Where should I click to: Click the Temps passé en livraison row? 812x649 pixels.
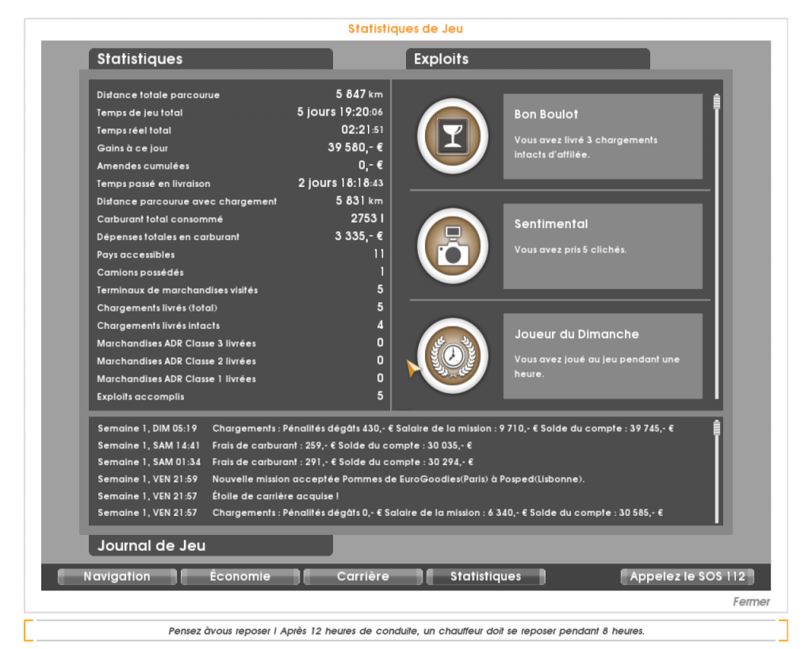[x=239, y=183]
